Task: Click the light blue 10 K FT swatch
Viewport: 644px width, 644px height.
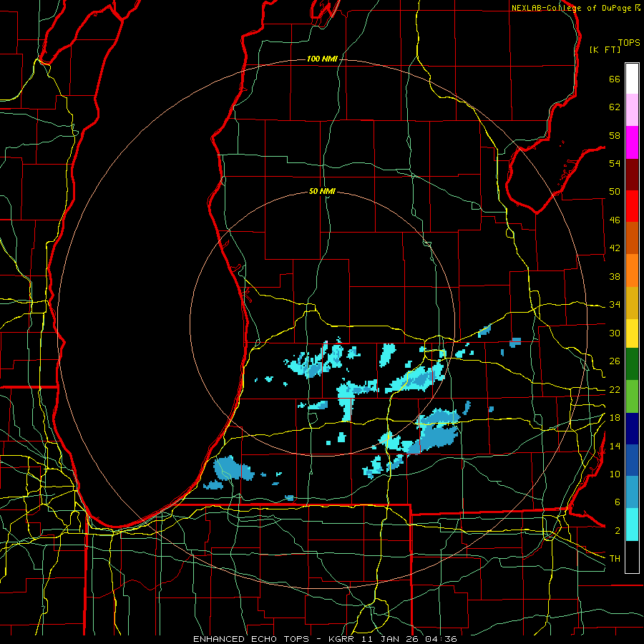Action: tap(632, 492)
